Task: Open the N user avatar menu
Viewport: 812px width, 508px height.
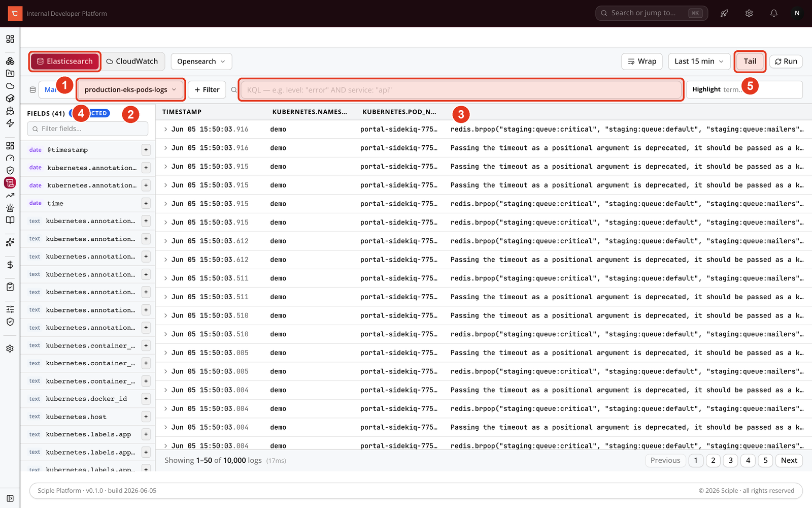Action: point(797,13)
